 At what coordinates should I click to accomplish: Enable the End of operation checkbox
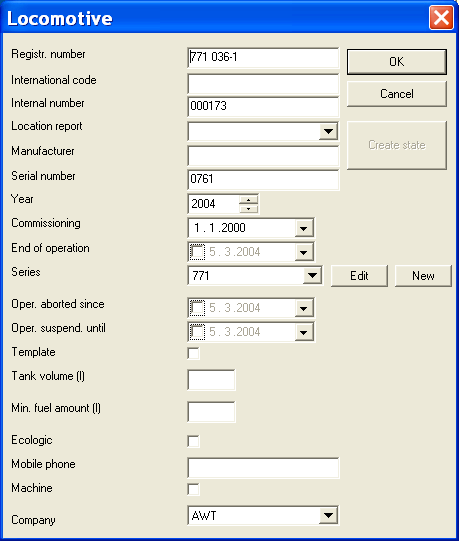197,252
